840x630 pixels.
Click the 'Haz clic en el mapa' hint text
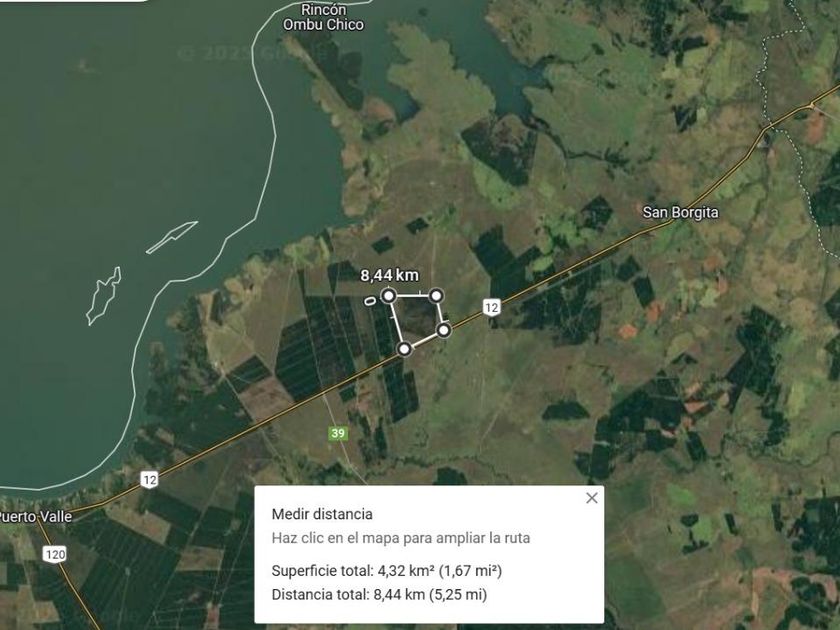coord(401,538)
